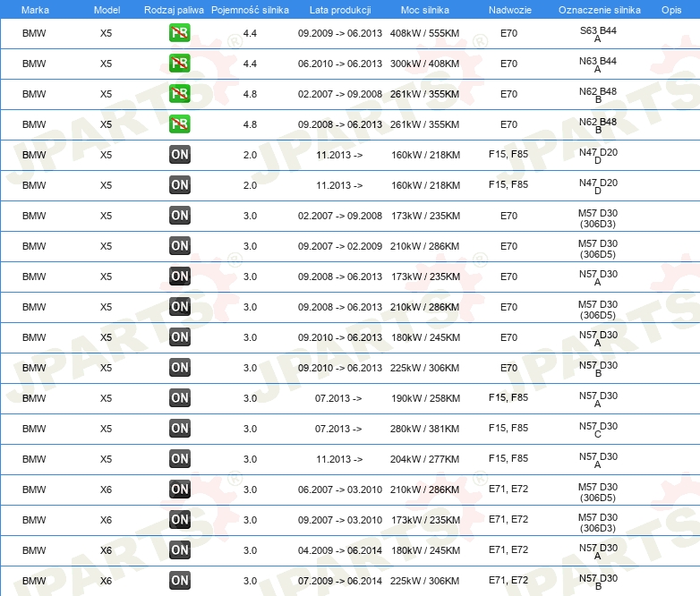Click the ON diesel icon for X5 210kW 09.2008 -> 06.2013
700x596 pixels.
pos(179,307)
